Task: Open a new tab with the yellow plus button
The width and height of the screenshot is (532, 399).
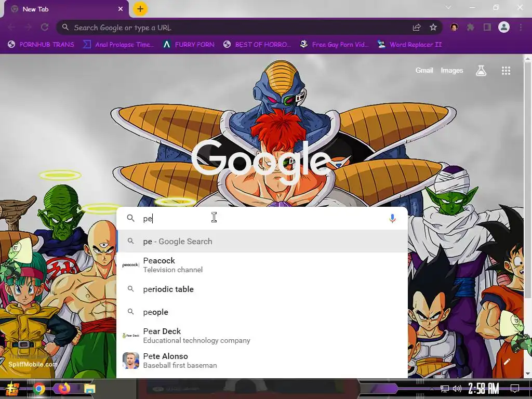Action: coord(140,9)
